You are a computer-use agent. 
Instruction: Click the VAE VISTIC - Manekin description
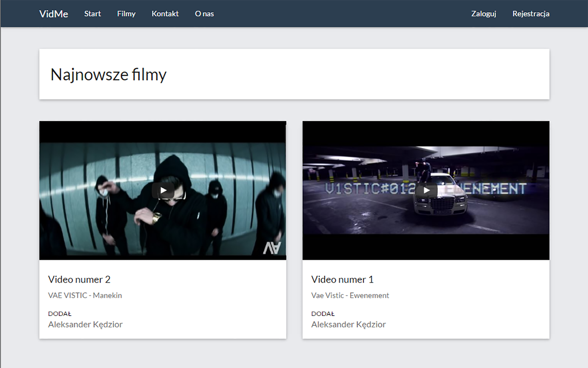pos(85,295)
